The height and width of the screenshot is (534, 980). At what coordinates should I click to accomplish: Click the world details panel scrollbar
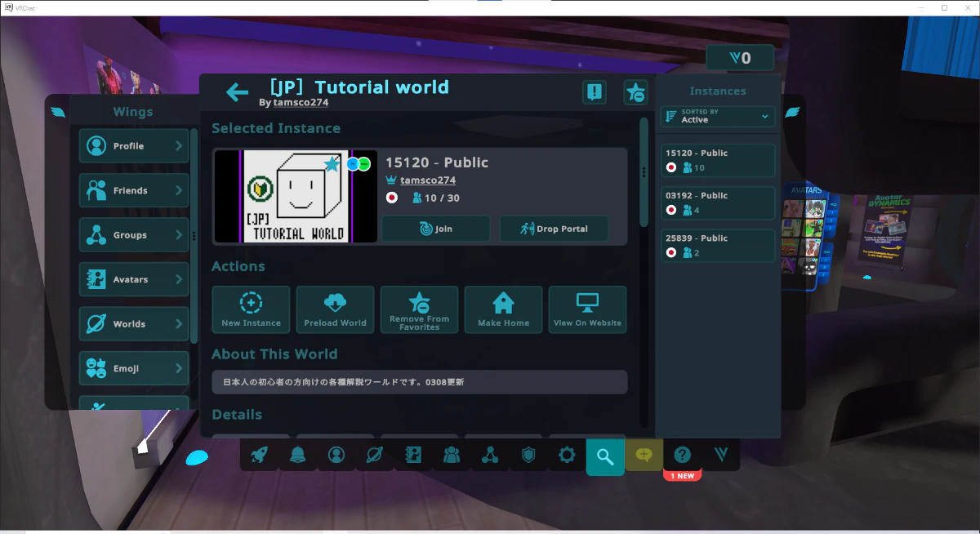[x=644, y=172]
